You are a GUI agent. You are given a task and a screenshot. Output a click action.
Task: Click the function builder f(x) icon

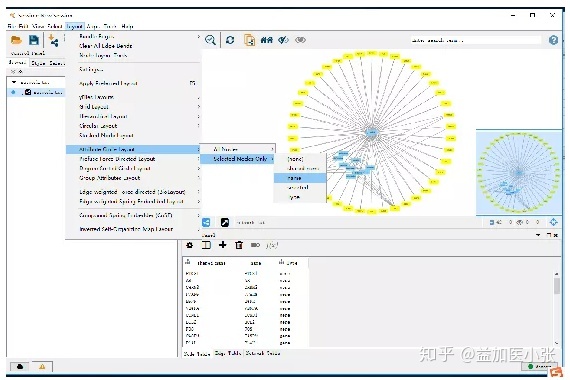click(272, 245)
